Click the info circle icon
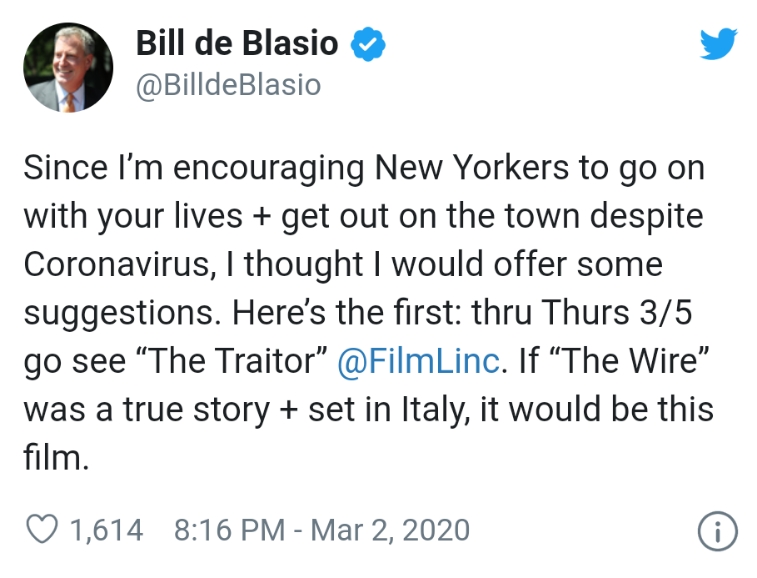Image resolution: width=757 pixels, height=578 pixels. pos(717,531)
